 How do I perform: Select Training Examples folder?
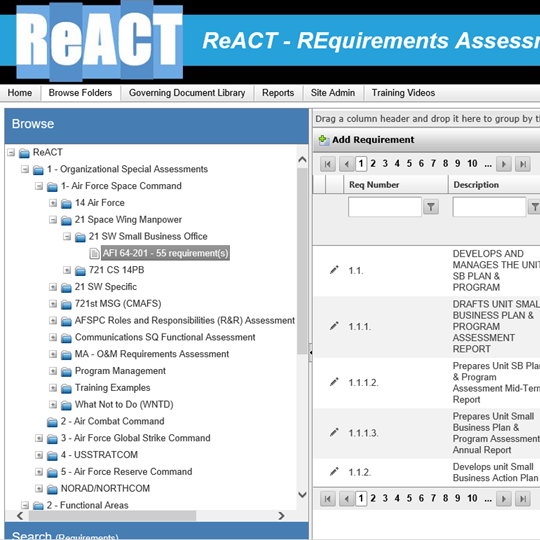click(112, 388)
